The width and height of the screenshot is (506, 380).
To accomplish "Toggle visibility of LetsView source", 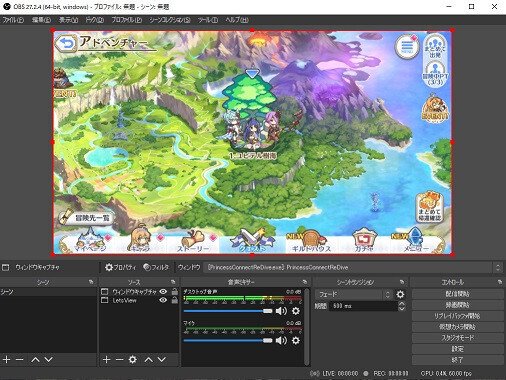I will point(163,300).
